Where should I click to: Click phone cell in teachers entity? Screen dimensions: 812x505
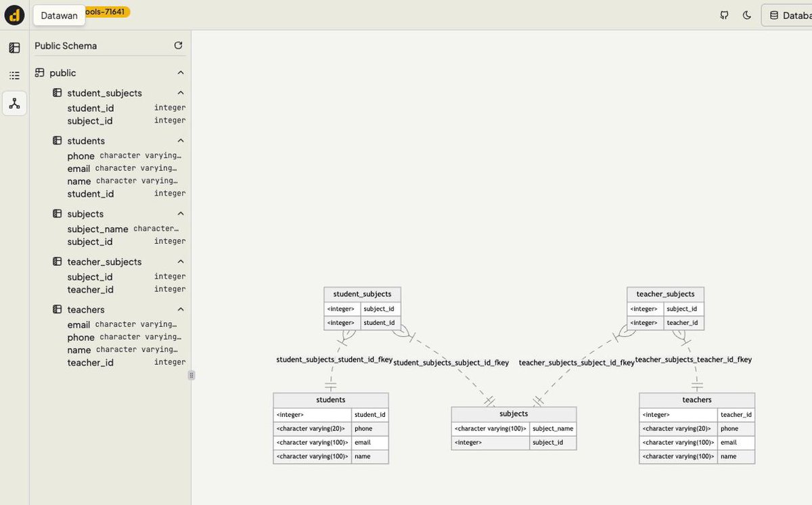736,429
